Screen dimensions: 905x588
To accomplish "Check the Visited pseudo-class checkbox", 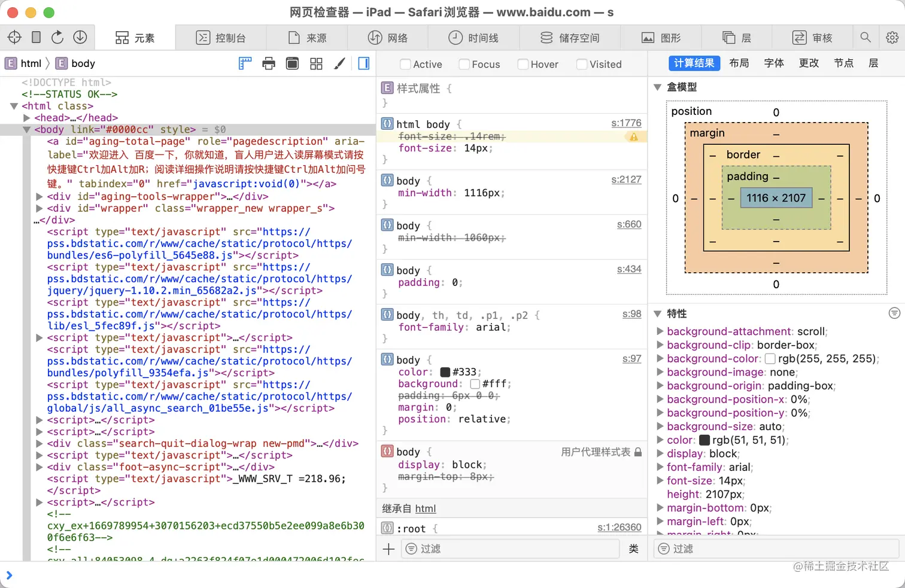I will click(x=581, y=64).
